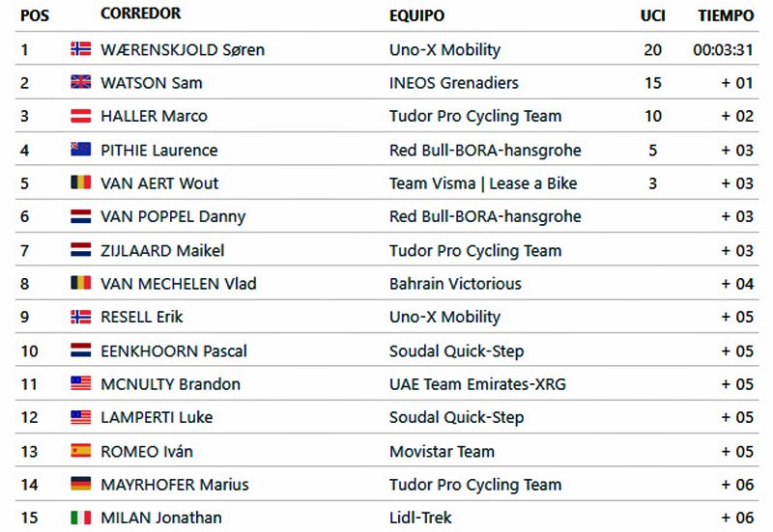Click New Zealand flag by PITHIE Laurence
The width and height of the screenshot is (773, 532).
point(81,149)
